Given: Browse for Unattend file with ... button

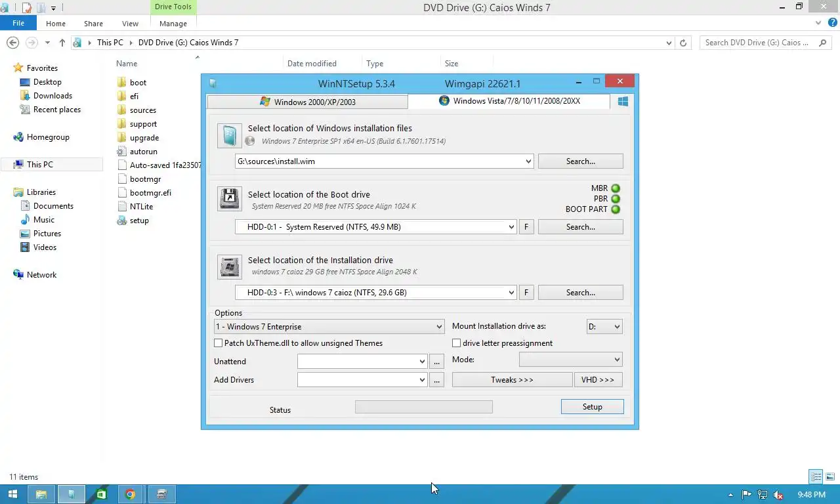Looking at the screenshot, I should 437,362.
